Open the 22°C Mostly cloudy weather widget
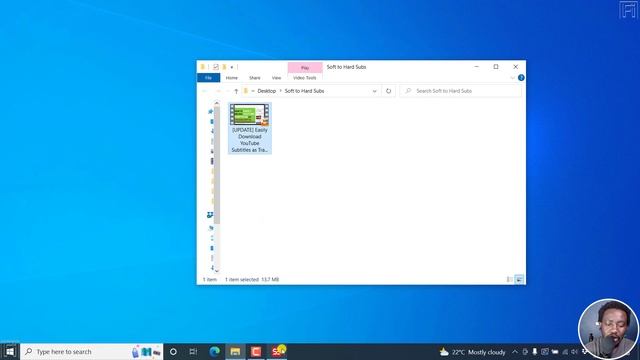The height and width of the screenshot is (360, 640). pyautogui.click(x=472, y=352)
